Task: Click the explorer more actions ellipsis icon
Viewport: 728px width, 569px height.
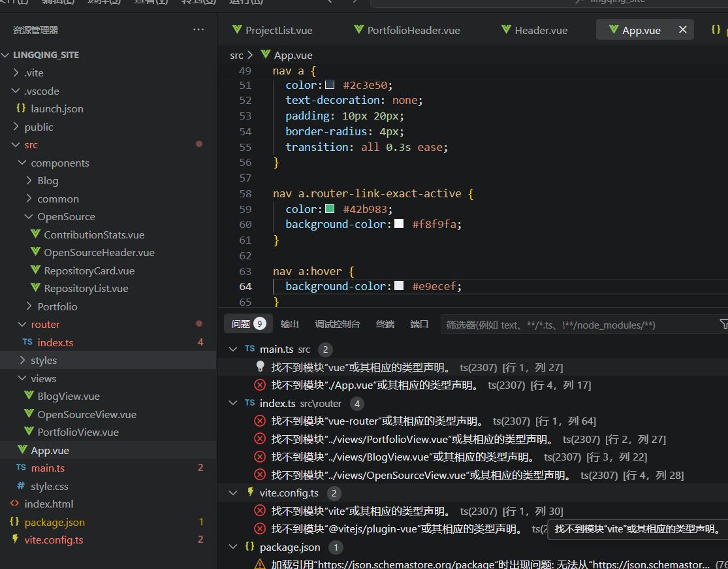Action: (198, 30)
